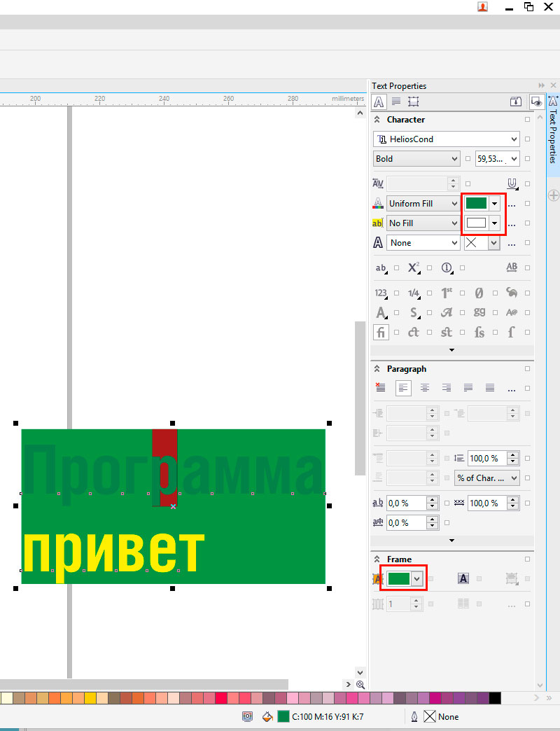Switch to the Character tab icon
Image resolution: width=560 pixels, height=731 pixels.
click(379, 102)
